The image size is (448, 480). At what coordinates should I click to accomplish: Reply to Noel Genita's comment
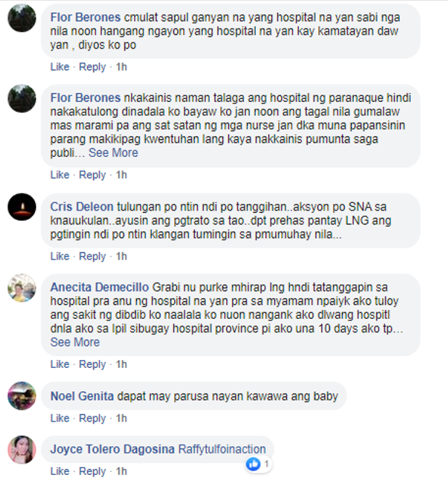pyautogui.click(x=93, y=418)
